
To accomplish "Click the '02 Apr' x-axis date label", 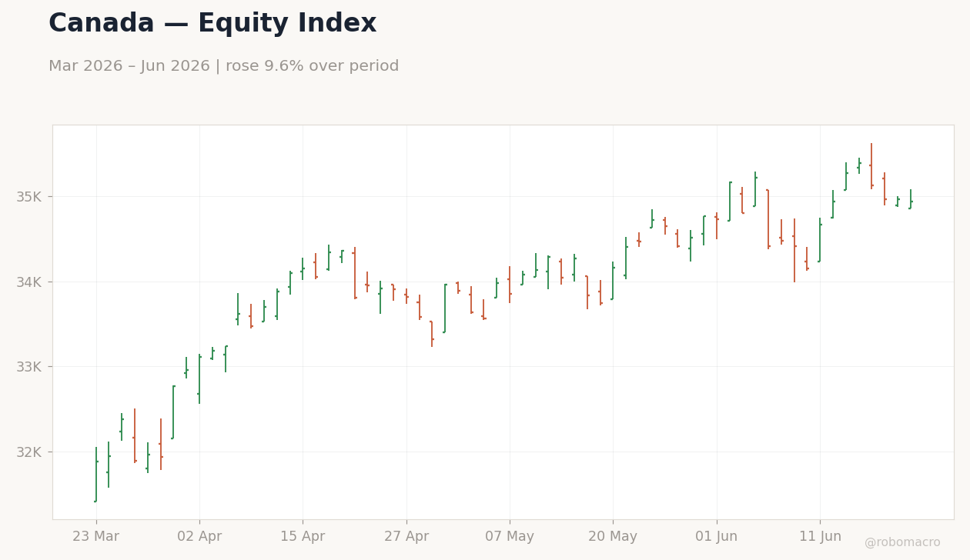I will (199, 537).
